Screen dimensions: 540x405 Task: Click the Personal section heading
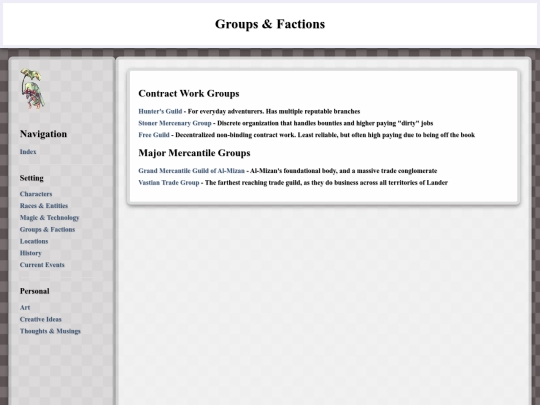pyautogui.click(x=34, y=291)
